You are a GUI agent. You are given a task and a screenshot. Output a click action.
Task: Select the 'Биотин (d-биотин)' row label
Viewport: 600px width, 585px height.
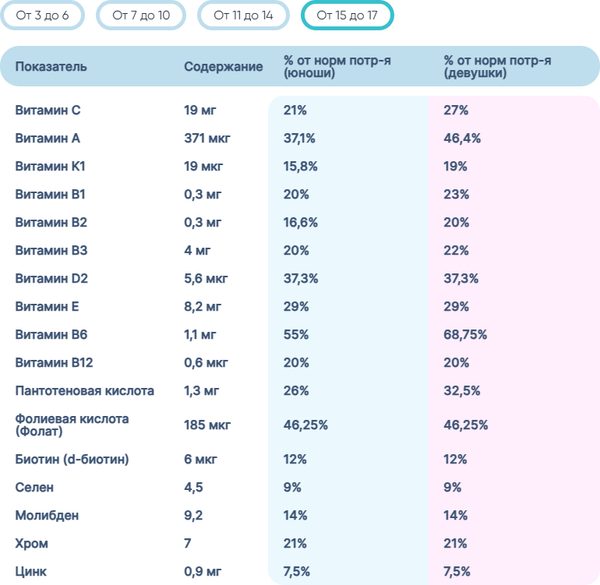pos(72,460)
